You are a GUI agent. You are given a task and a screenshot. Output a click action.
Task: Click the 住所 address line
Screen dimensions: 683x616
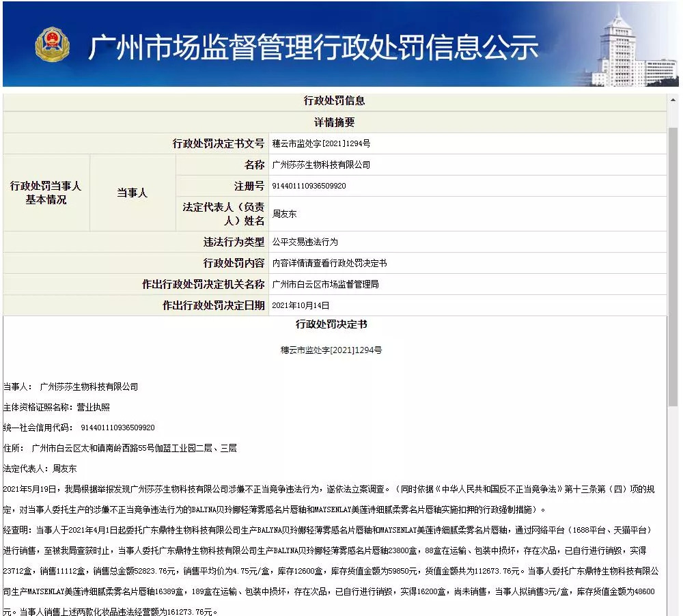tap(120, 448)
